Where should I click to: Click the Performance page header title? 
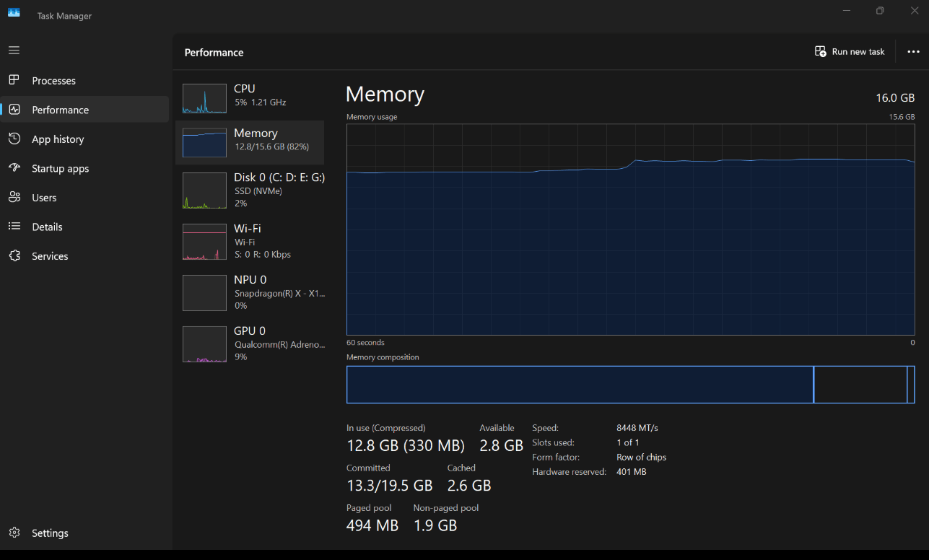pos(214,53)
